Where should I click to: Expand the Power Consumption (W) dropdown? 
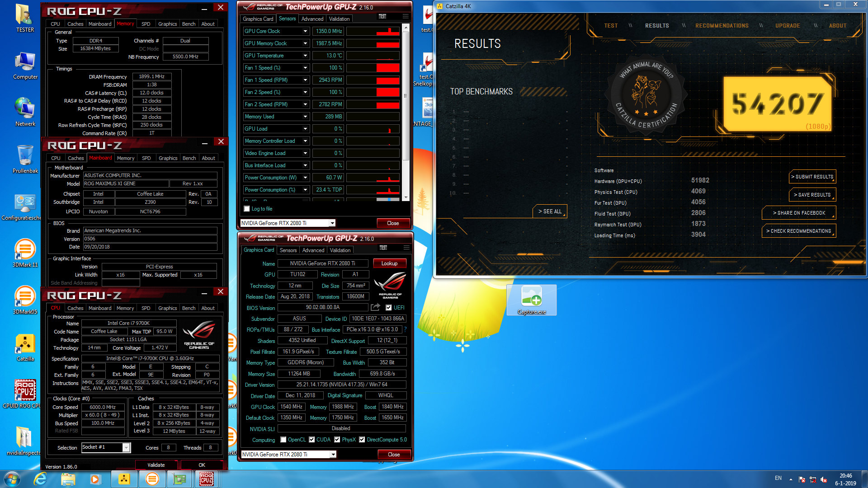click(305, 178)
